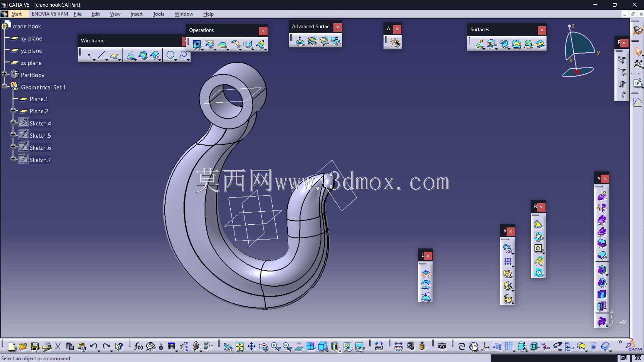
Task: Undo the last action
Action: click(93, 347)
